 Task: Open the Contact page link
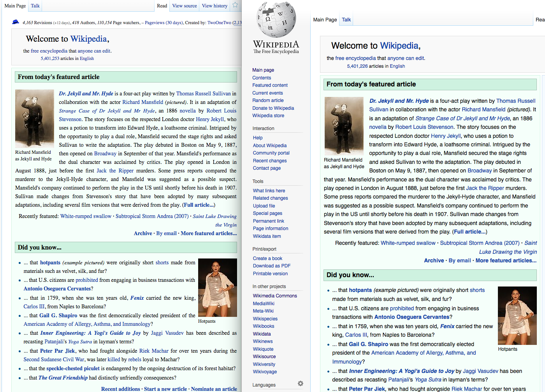point(267,168)
